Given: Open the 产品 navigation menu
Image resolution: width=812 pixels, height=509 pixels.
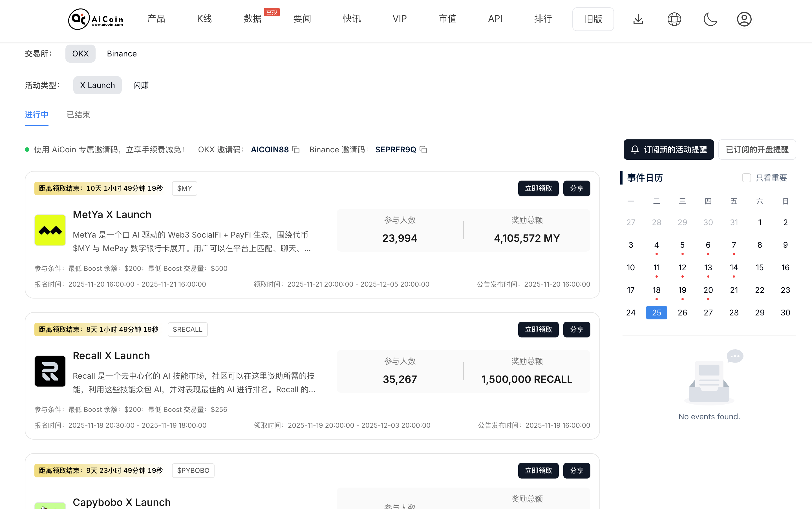Looking at the screenshot, I should pos(156,19).
